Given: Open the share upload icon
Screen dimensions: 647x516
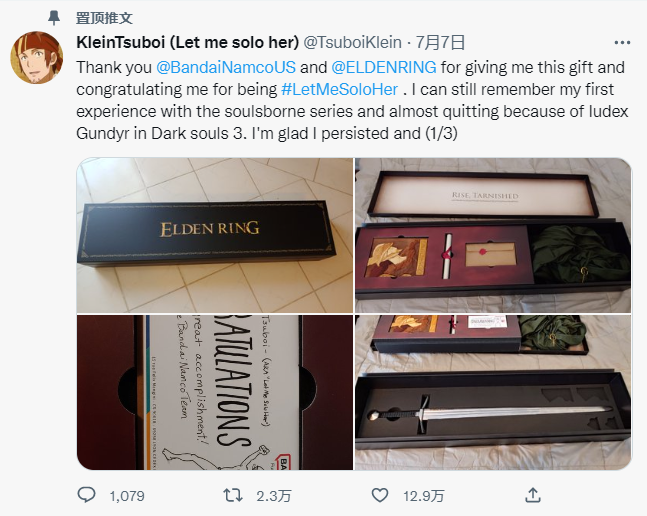Looking at the screenshot, I should (533, 495).
